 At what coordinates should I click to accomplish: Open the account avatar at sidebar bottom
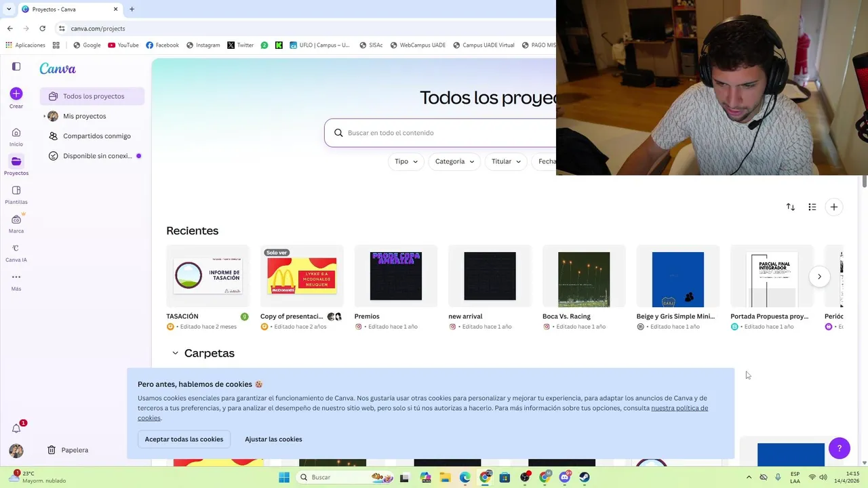(x=16, y=450)
